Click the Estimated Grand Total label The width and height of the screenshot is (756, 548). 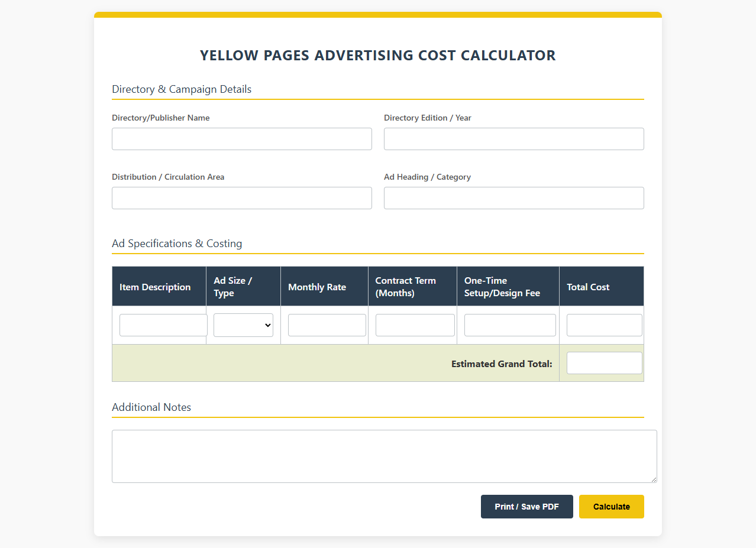click(x=502, y=364)
